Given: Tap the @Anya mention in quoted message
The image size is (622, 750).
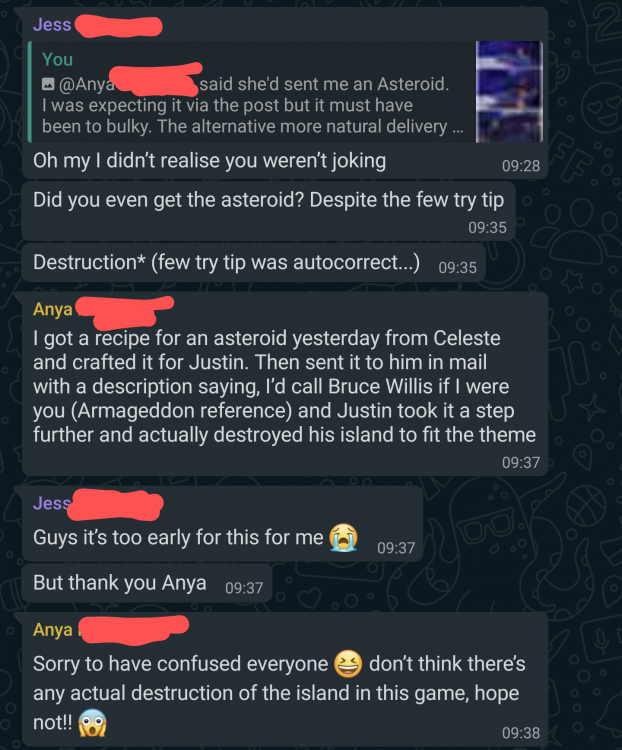Looking at the screenshot, I should tap(87, 84).
